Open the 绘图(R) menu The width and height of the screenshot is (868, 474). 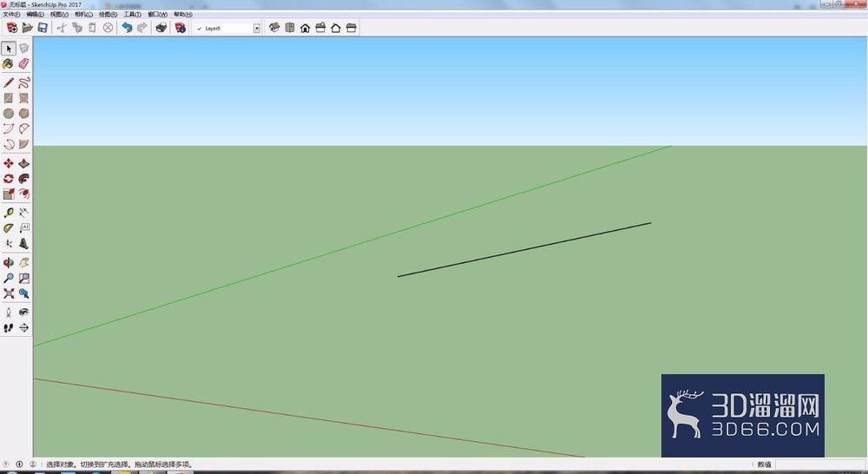pyautogui.click(x=108, y=15)
